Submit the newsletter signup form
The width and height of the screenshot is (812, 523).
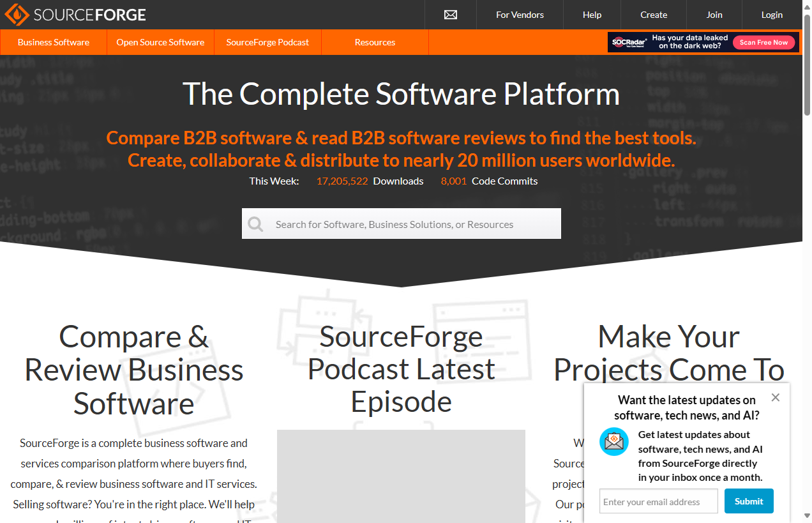pos(749,501)
